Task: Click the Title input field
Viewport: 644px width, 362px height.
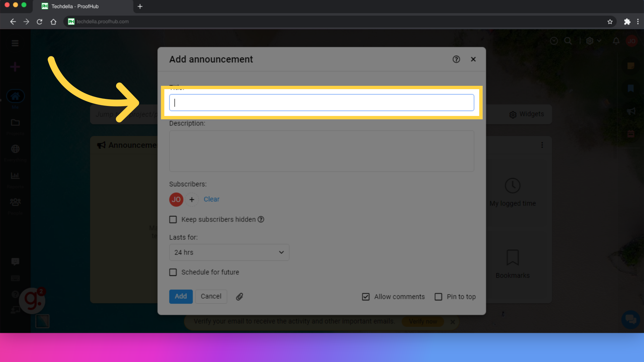Action: click(322, 102)
